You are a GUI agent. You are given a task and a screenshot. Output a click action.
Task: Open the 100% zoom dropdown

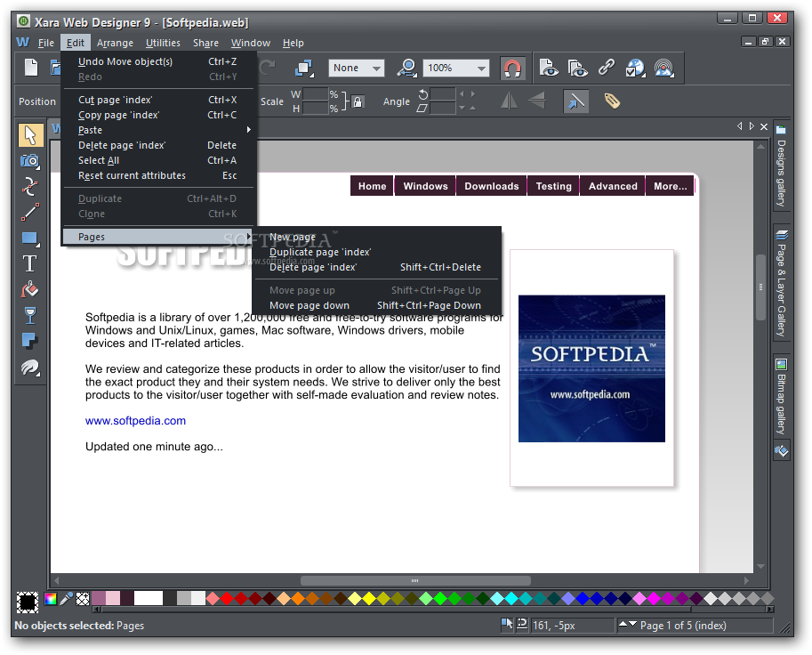point(456,68)
